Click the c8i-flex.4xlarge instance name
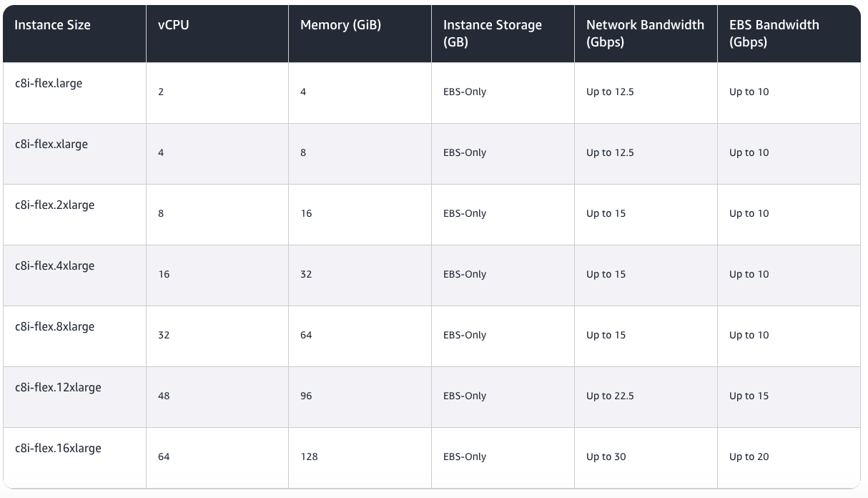This screenshot has width=868, height=498. 54,266
